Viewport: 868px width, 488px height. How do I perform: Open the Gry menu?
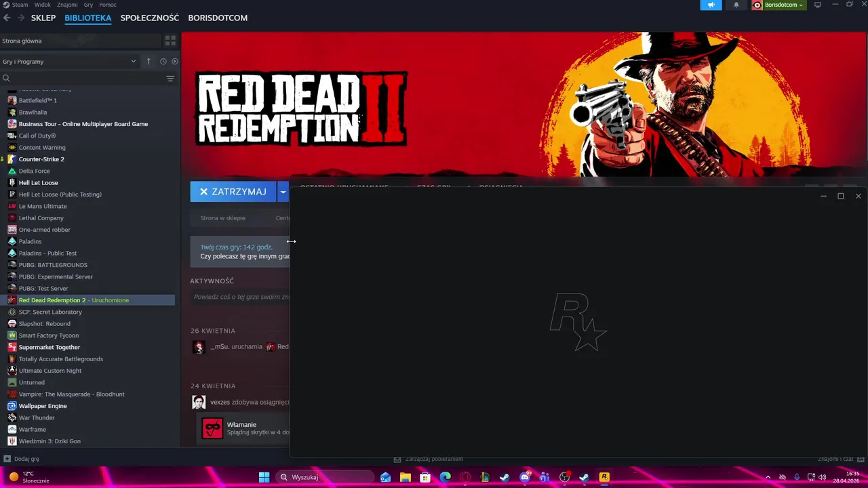[88, 5]
